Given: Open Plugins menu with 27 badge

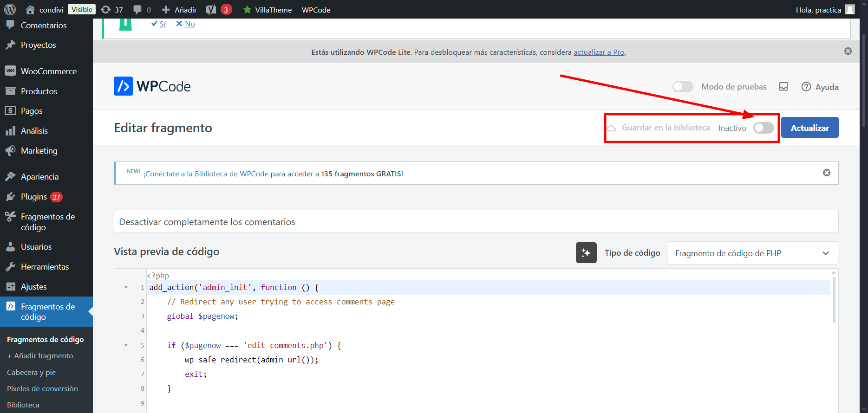Looking at the screenshot, I should [41, 197].
